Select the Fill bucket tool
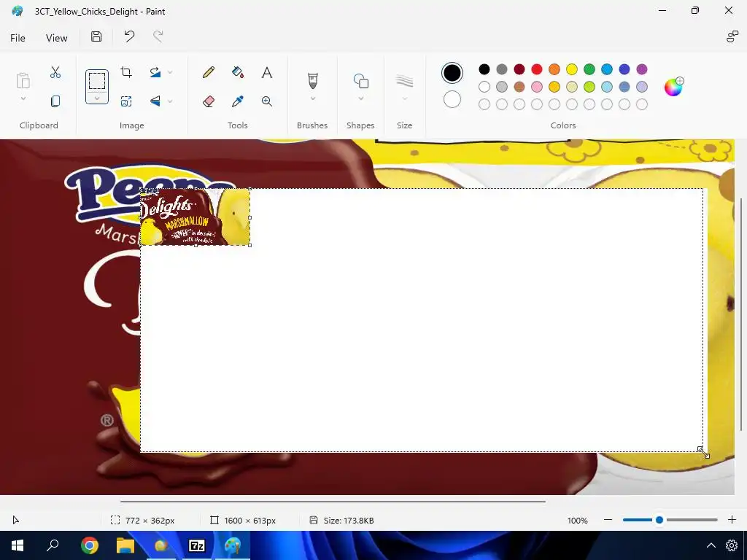This screenshot has width=747, height=560. 238,72
